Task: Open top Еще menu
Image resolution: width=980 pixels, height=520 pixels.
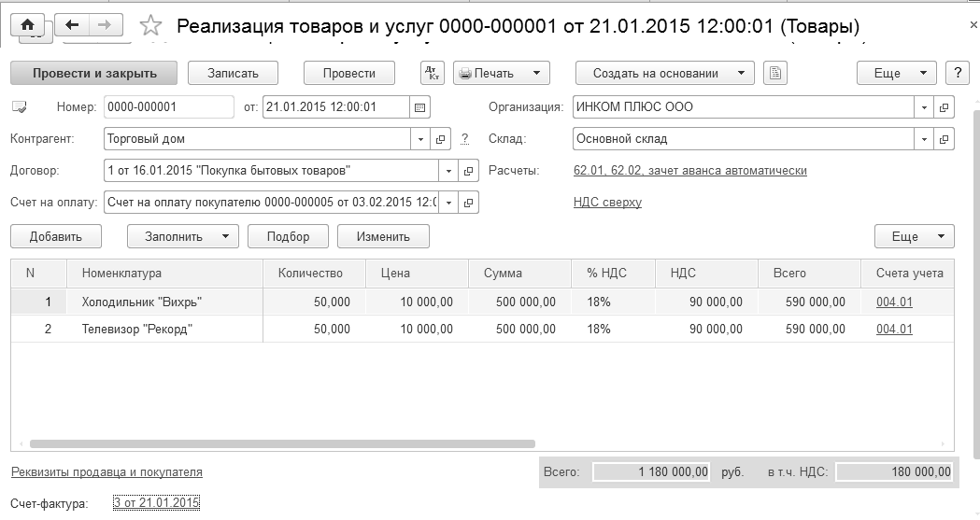Action: point(896,73)
